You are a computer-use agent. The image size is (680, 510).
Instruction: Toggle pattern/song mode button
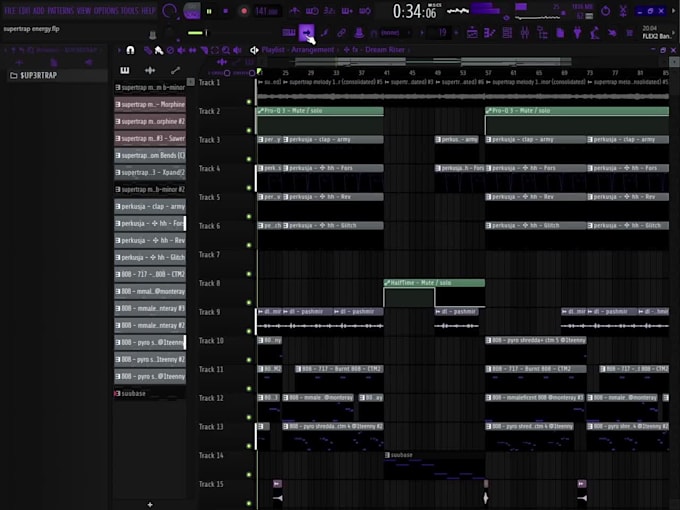point(191,11)
